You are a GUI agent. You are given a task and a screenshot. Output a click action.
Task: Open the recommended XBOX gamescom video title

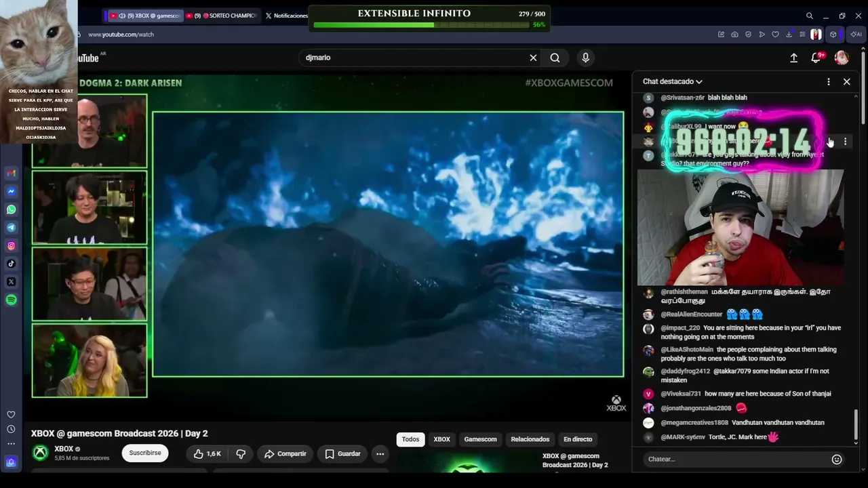click(x=575, y=461)
